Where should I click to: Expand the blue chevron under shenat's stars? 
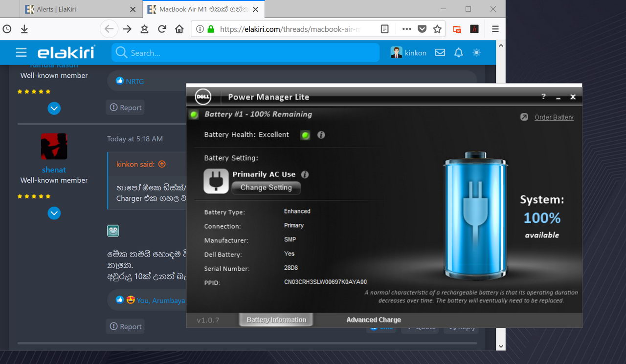point(54,214)
